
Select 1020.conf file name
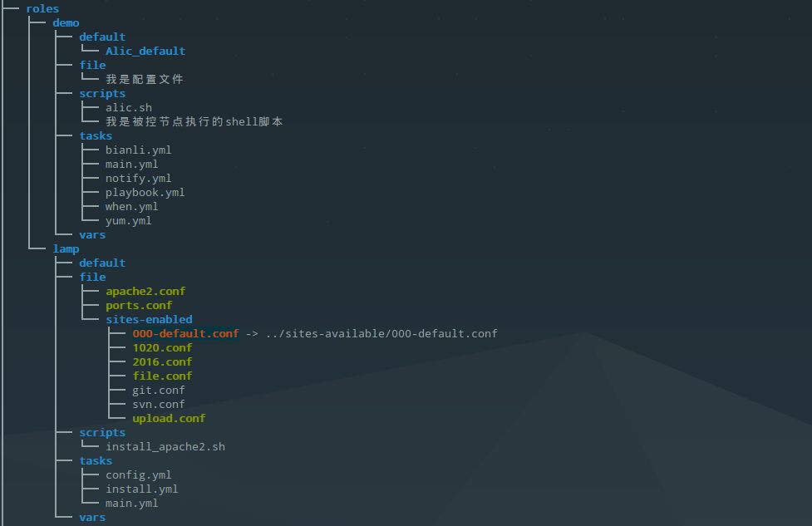[162, 348]
